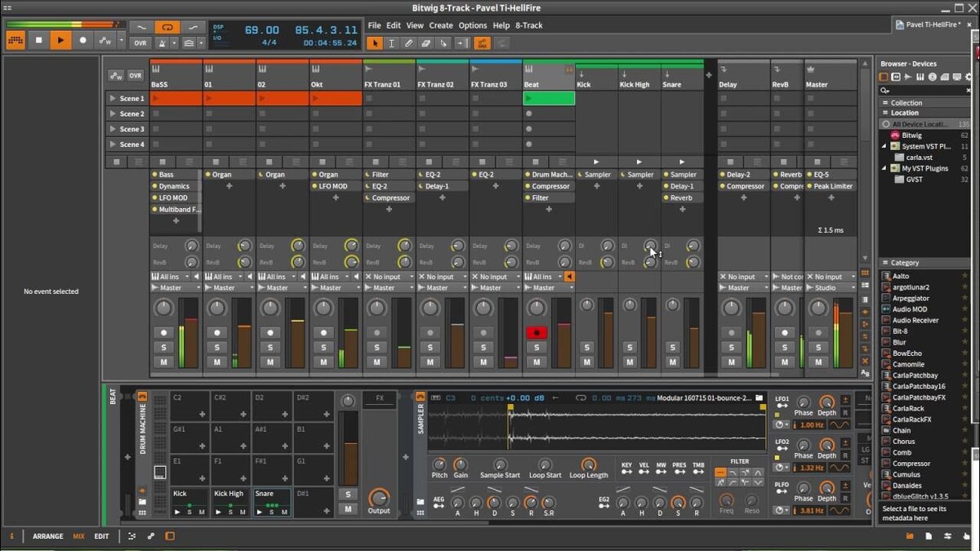This screenshot has width=980, height=551.
Task: Click the Stop button in transport
Action: [x=38, y=40]
